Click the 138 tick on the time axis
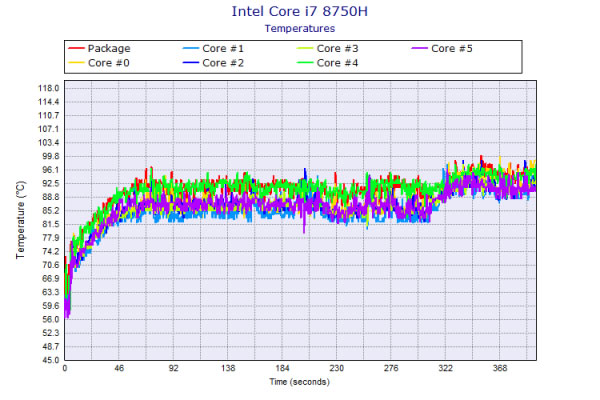The image size is (600, 400). (228, 368)
